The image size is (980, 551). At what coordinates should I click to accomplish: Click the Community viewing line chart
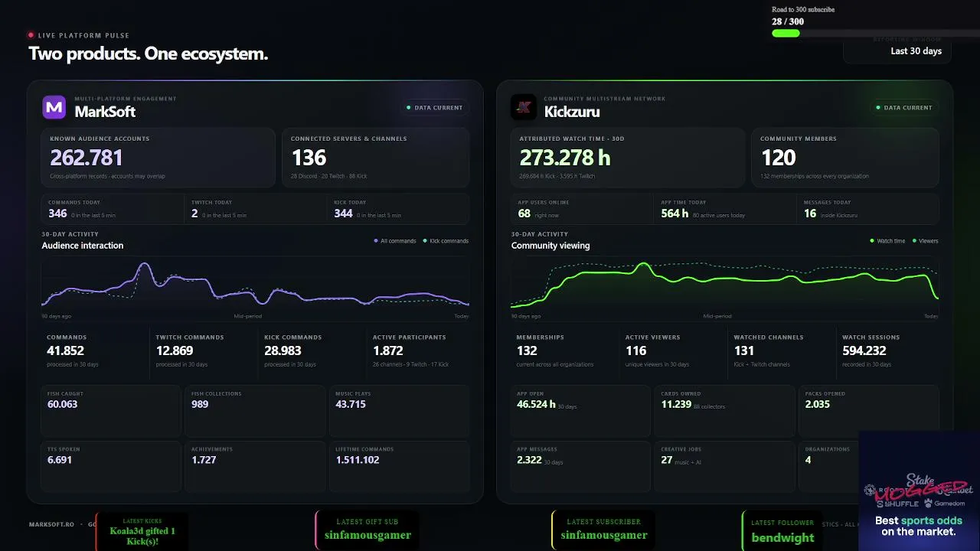pos(725,283)
